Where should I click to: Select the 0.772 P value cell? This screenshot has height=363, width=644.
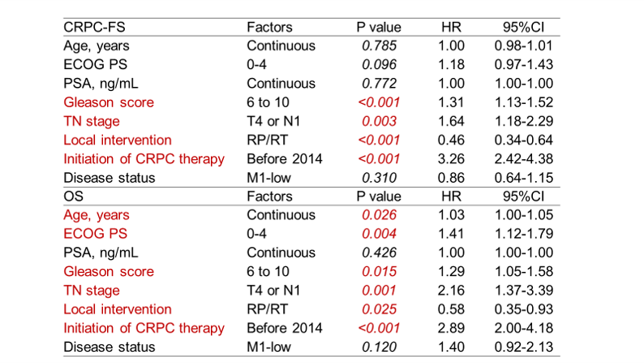(379, 83)
